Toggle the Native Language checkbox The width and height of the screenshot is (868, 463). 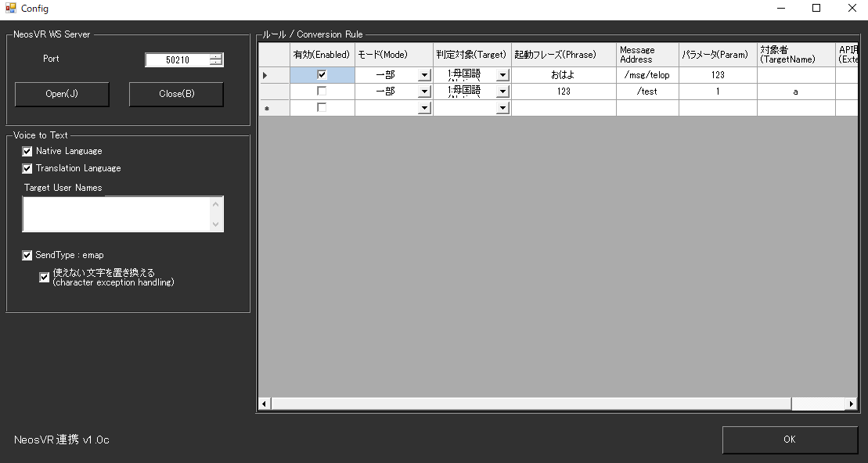pos(27,151)
